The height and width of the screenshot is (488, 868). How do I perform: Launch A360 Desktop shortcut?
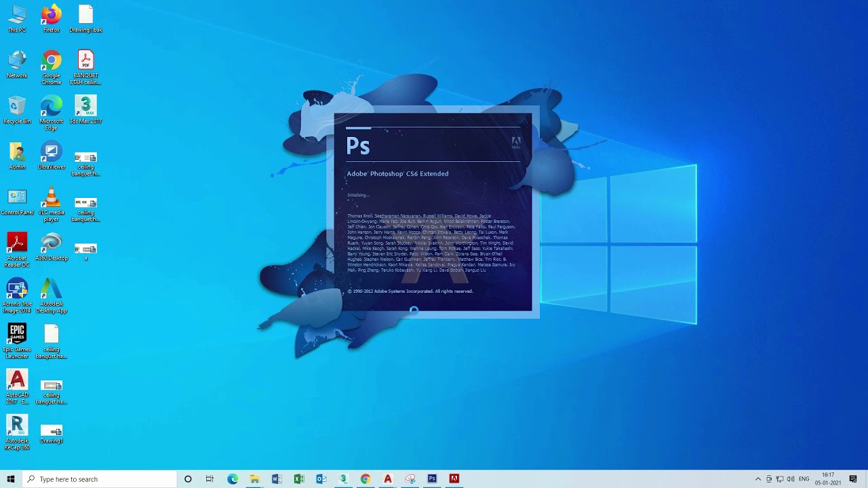pyautogui.click(x=52, y=247)
